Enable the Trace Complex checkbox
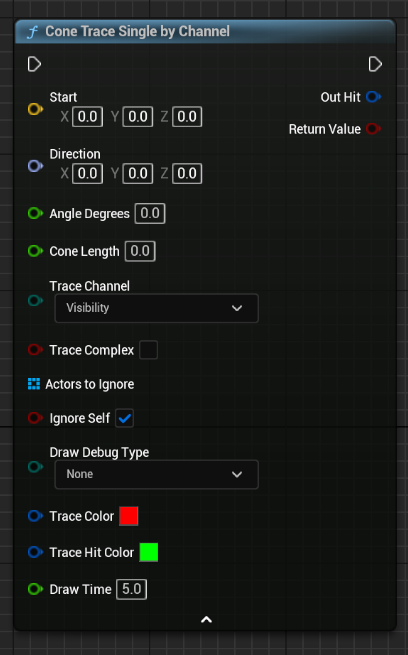 coord(149,350)
